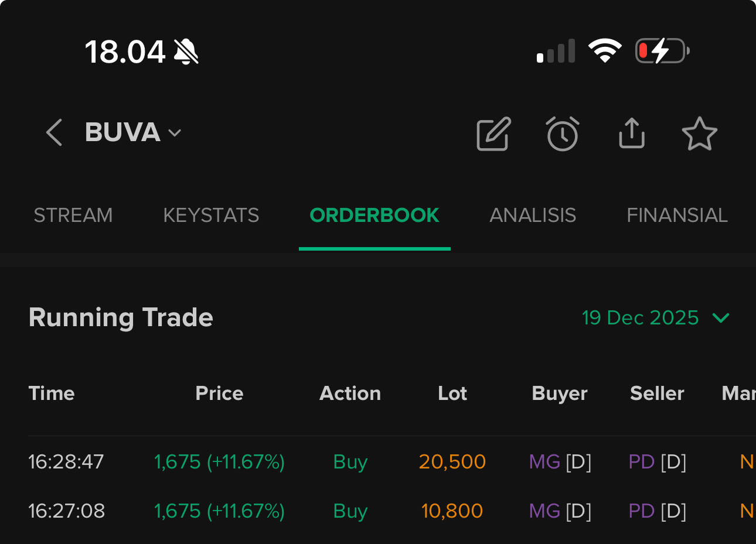Tap the Wi-Fi status icon
756x544 pixels.
[x=605, y=52]
